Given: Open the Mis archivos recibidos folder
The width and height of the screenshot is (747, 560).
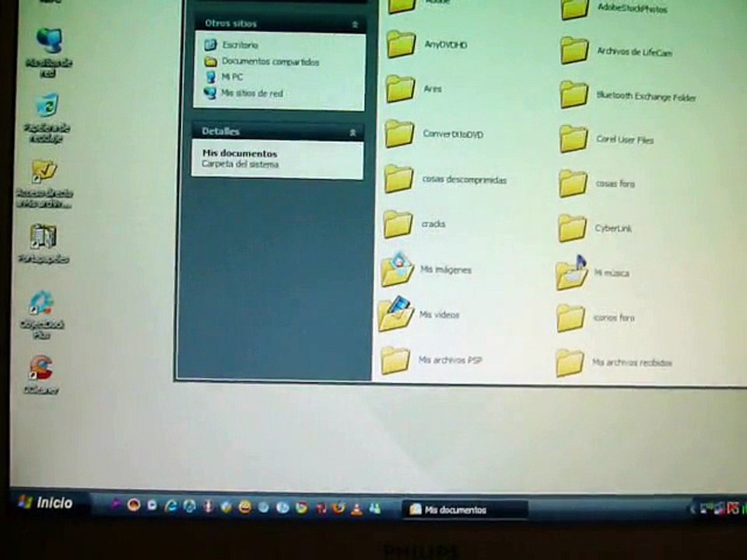Looking at the screenshot, I should [x=614, y=363].
